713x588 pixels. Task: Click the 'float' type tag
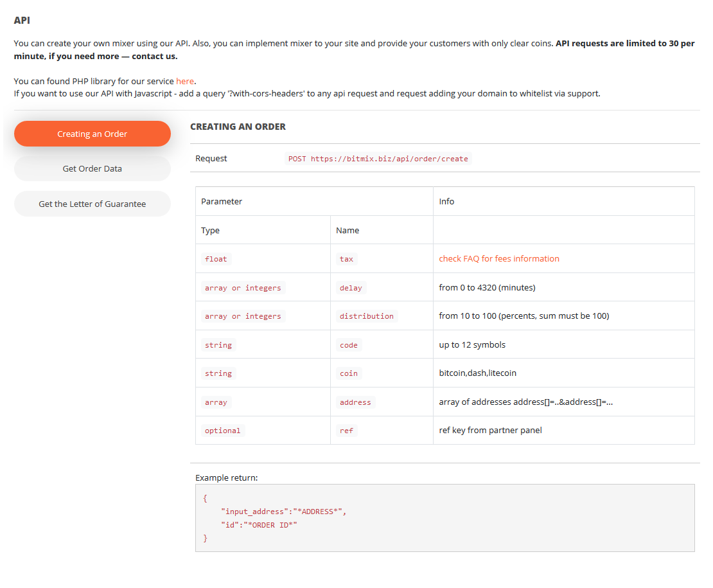tap(216, 259)
